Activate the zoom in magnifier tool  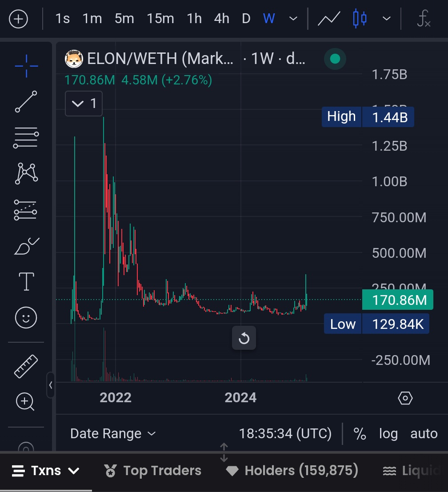click(25, 402)
